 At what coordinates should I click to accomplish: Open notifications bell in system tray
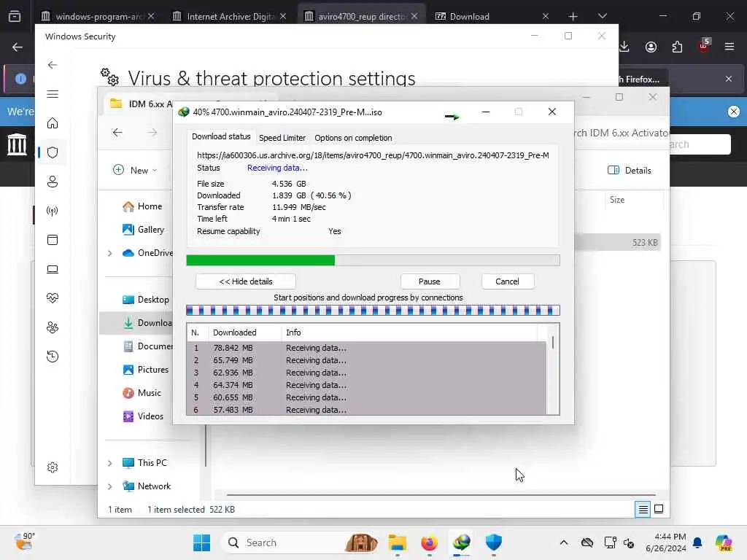tap(697, 542)
